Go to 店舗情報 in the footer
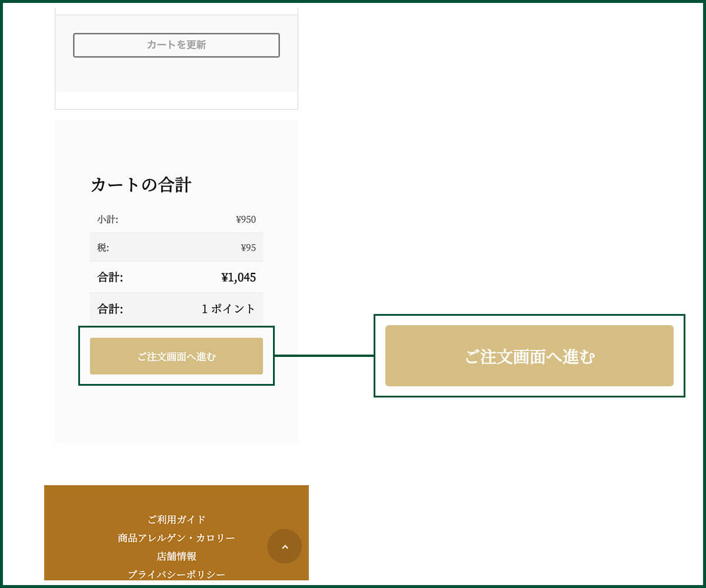706x588 pixels. point(176,556)
